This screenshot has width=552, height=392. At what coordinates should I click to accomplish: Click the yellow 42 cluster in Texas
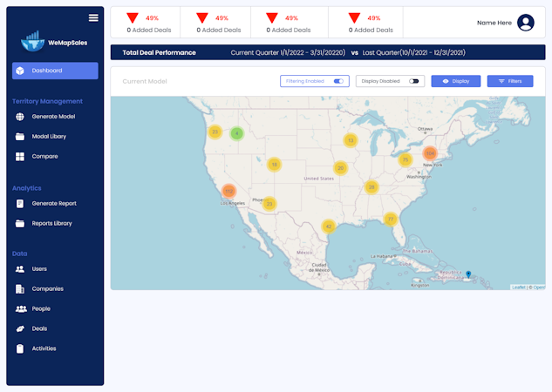(329, 226)
